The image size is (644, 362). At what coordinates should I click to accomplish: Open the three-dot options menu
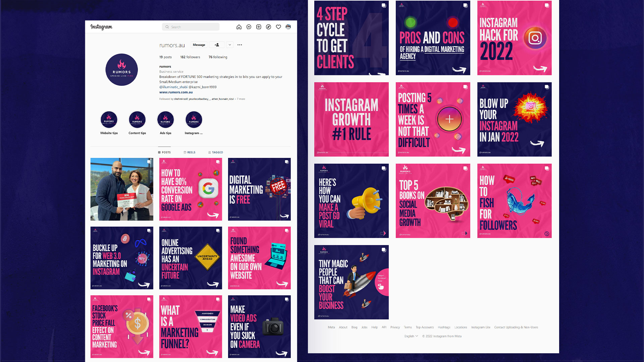239,45
